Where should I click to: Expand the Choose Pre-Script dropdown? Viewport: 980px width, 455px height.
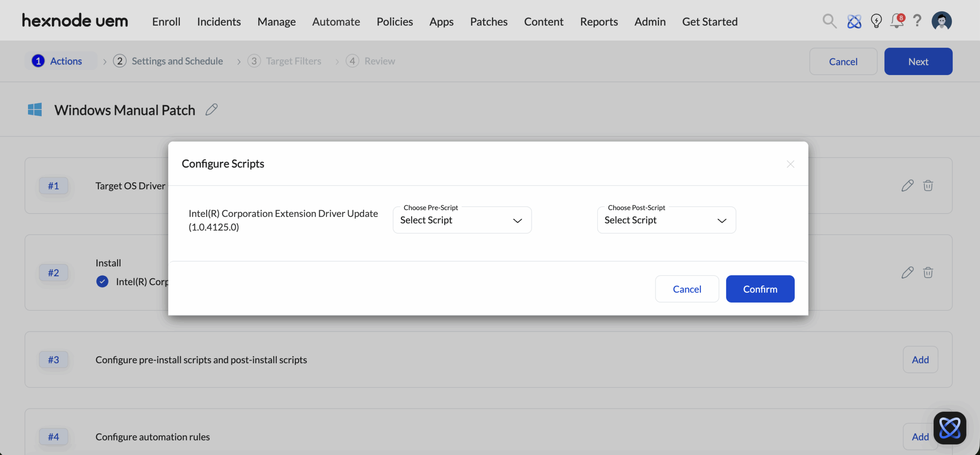click(x=462, y=220)
